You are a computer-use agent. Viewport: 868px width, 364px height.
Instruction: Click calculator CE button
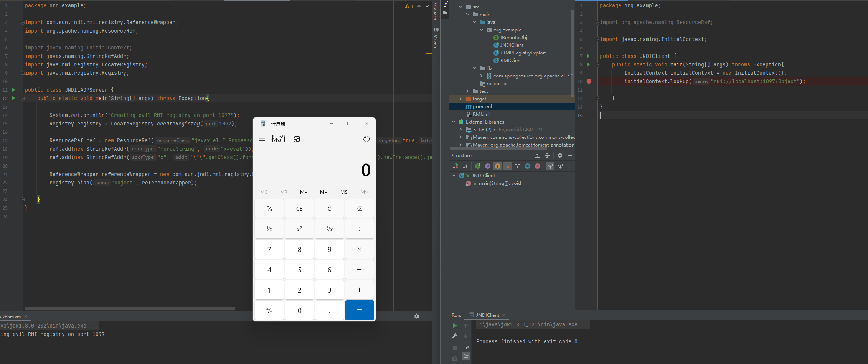click(x=299, y=209)
